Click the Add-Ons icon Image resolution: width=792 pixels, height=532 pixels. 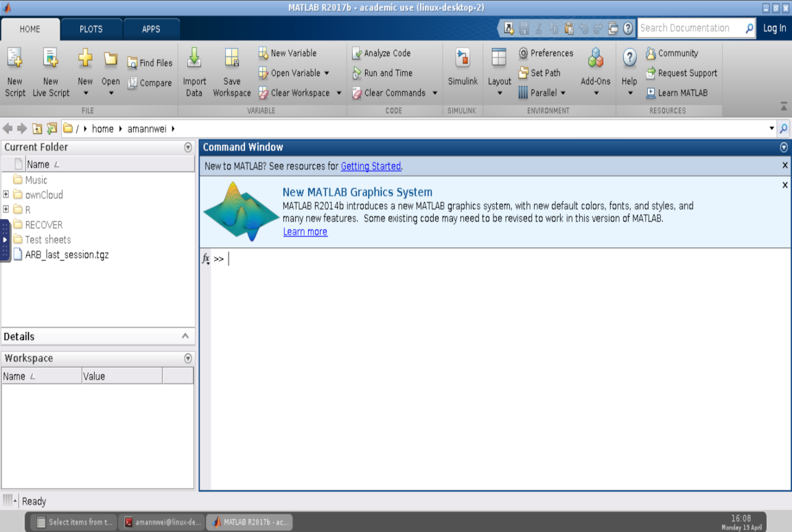tap(595, 59)
